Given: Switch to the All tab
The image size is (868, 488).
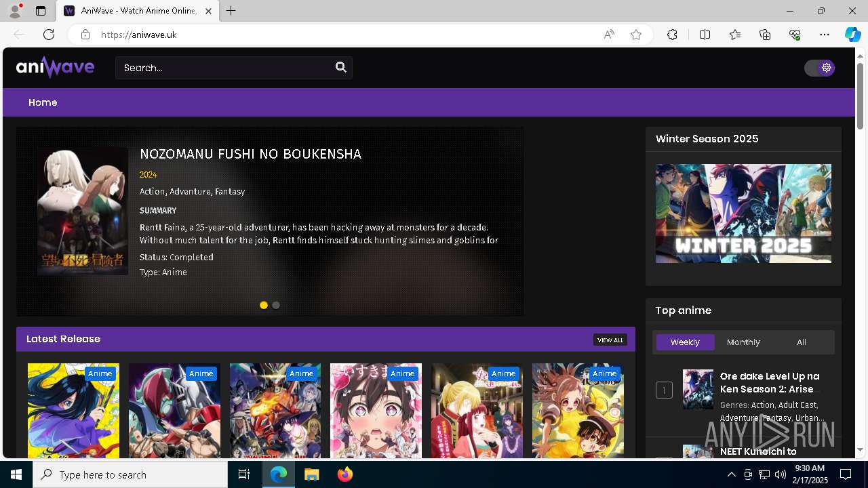Looking at the screenshot, I should pyautogui.click(x=801, y=342).
